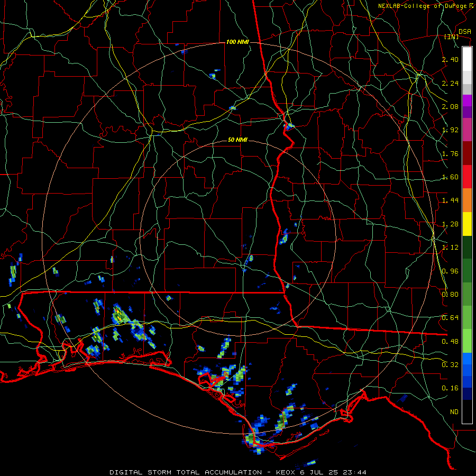The width and height of the screenshot is (476, 476).
Task: Pick the light blue legend swatch near 0.32
Action: tap(467, 359)
